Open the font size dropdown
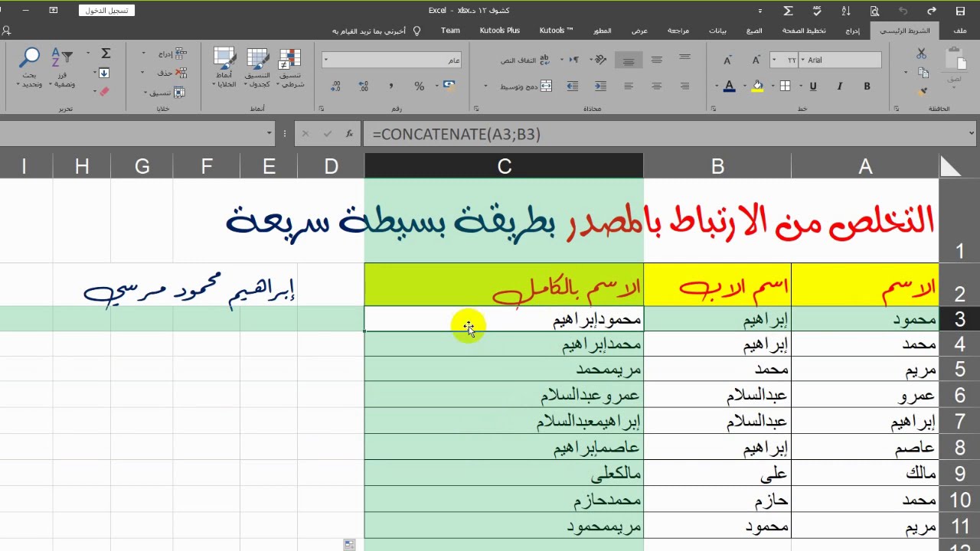This screenshot has width=980, height=551. click(774, 60)
